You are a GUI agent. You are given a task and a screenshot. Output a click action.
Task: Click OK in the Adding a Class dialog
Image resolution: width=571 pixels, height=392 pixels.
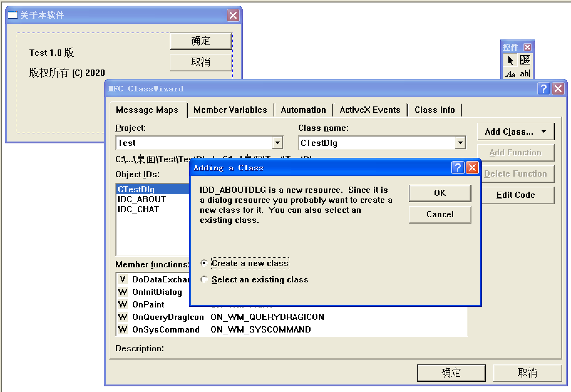tap(440, 193)
